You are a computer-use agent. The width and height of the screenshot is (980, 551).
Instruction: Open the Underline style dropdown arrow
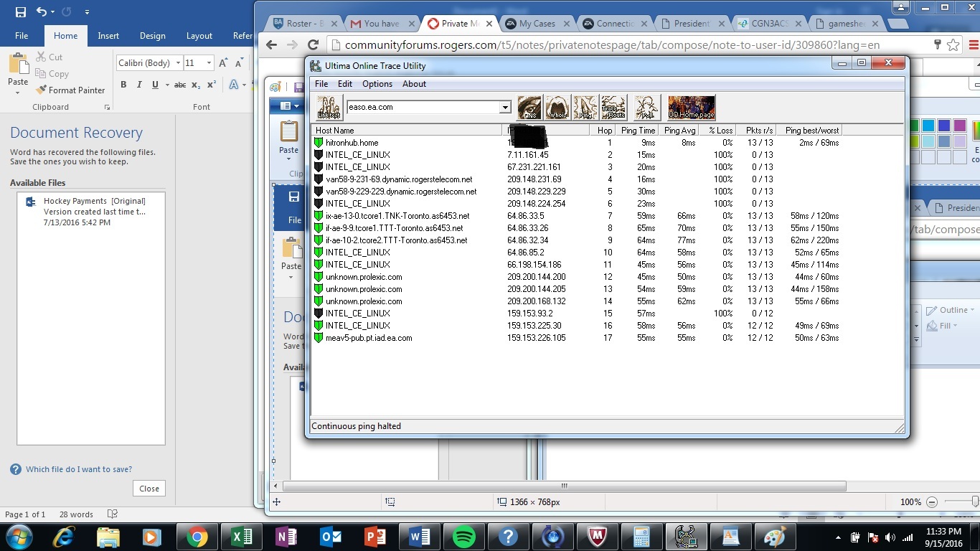(166, 85)
